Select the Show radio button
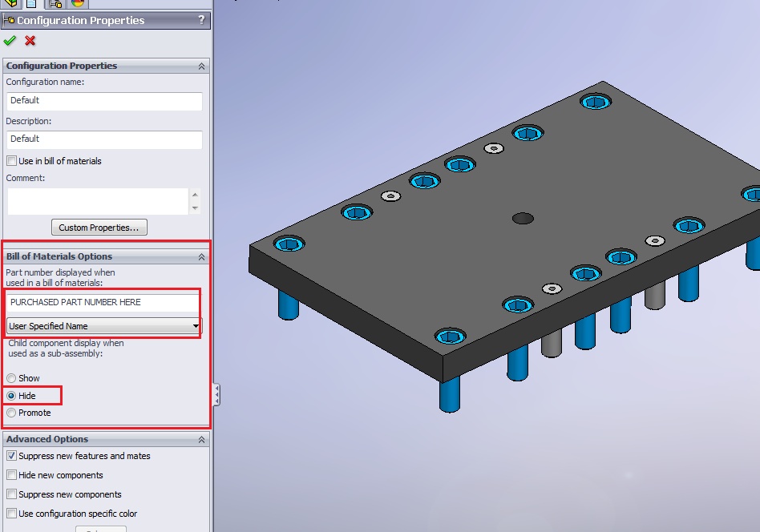This screenshot has width=760, height=532. (x=11, y=378)
